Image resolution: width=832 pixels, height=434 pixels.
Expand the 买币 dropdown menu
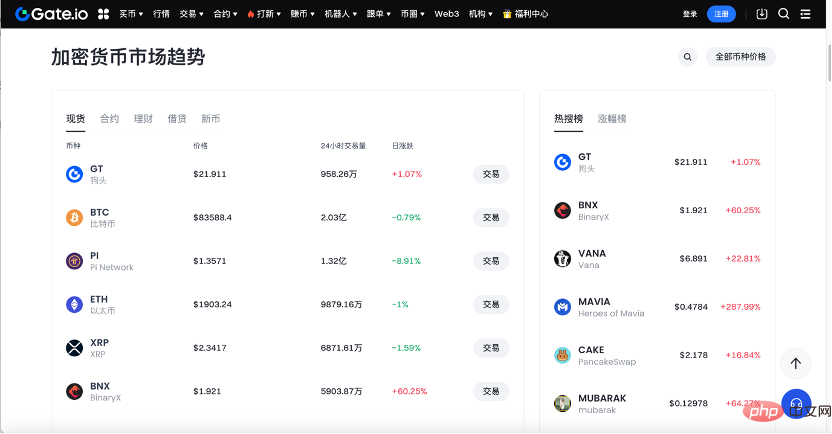pos(130,14)
